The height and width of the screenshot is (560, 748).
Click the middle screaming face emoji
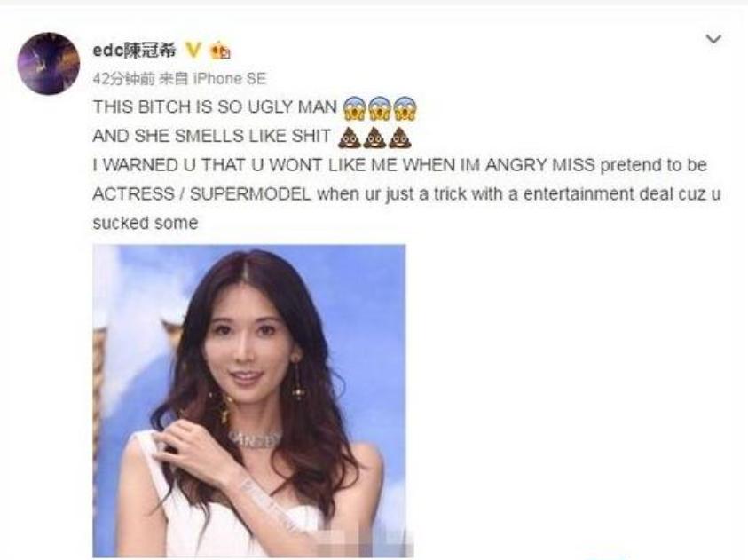(380, 108)
